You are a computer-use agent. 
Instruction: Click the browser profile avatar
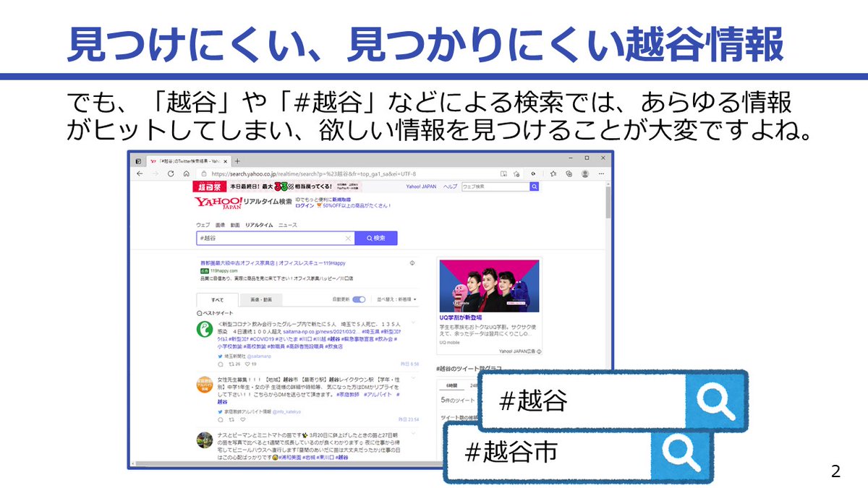[x=584, y=174]
